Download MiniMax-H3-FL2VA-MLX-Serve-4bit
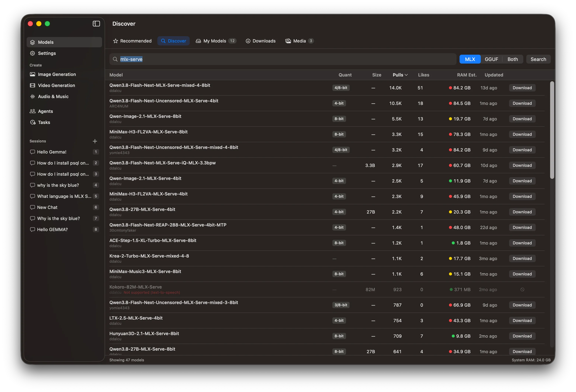 pyautogui.click(x=522, y=196)
